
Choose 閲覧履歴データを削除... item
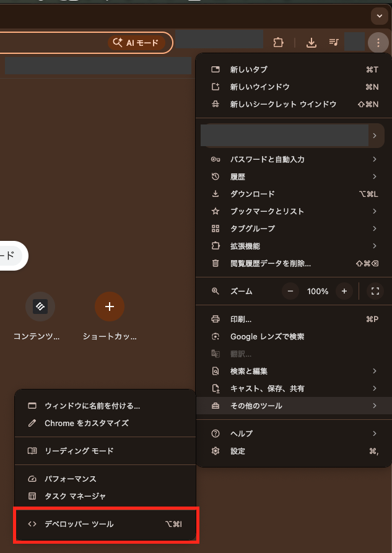coord(294,263)
